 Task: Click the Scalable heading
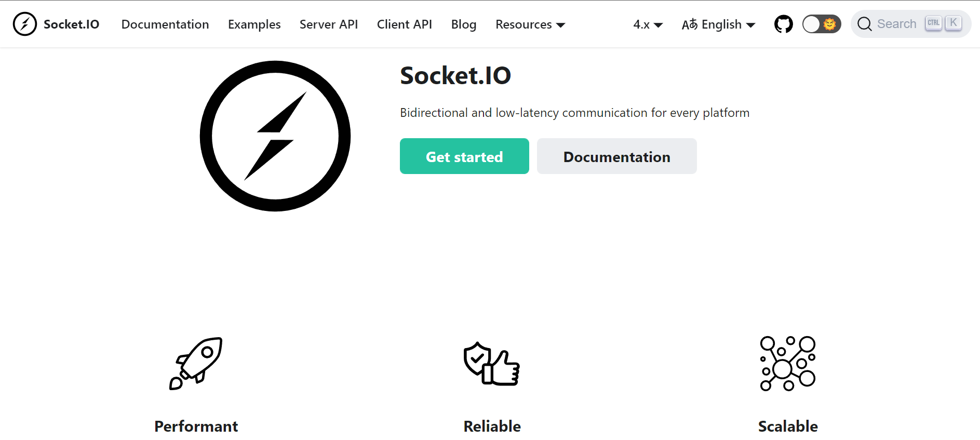point(788,426)
